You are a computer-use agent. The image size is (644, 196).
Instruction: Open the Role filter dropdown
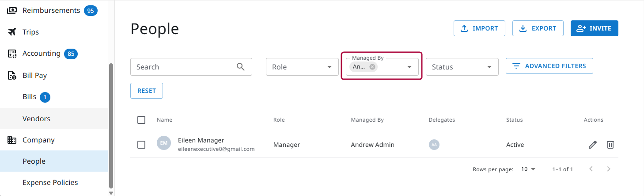tap(302, 67)
